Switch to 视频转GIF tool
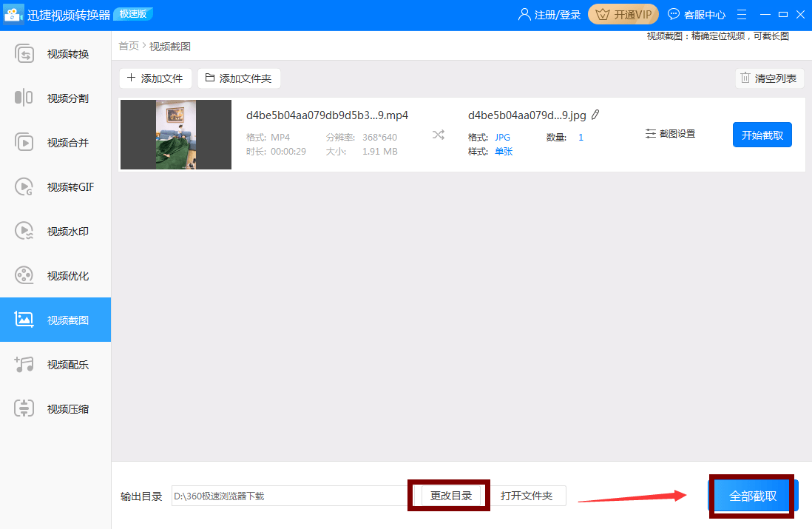The width and height of the screenshot is (812, 529). tap(55, 187)
